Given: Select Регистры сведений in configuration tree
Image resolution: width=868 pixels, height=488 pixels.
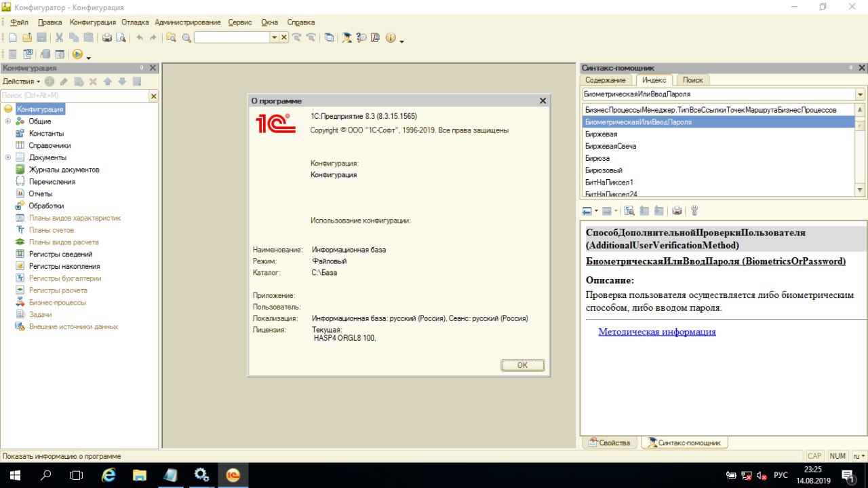Looking at the screenshot, I should [x=60, y=254].
